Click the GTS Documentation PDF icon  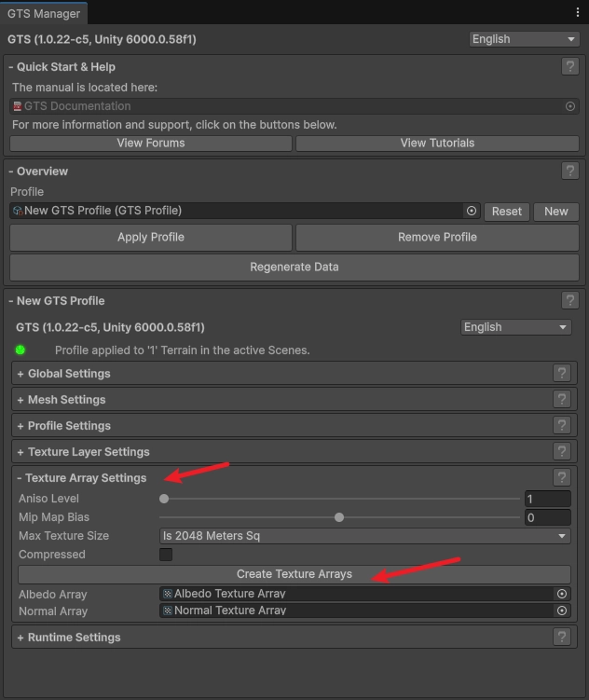pyautogui.click(x=18, y=106)
